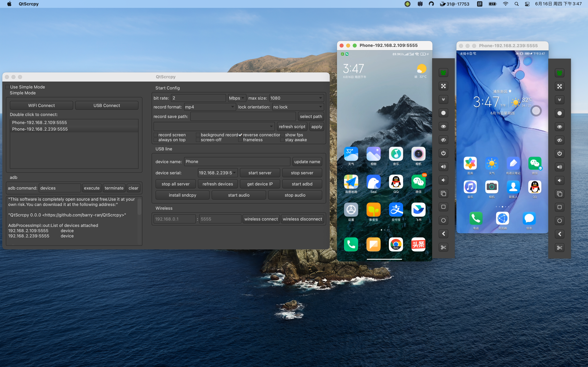Click the back arrow icon on left phone panel
This screenshot has height=367, width=588.
443,234
